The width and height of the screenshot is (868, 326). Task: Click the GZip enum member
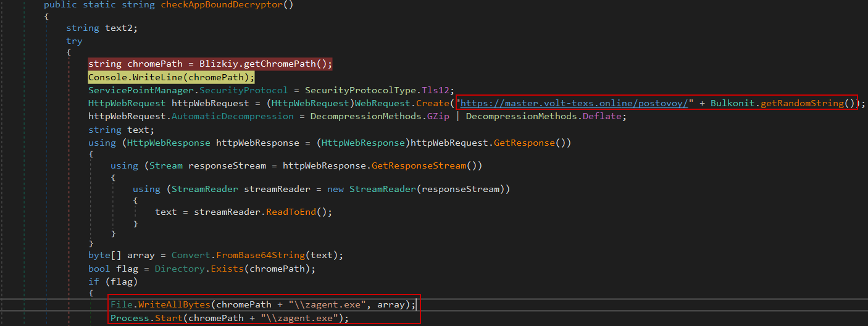(x=439, y=116)
